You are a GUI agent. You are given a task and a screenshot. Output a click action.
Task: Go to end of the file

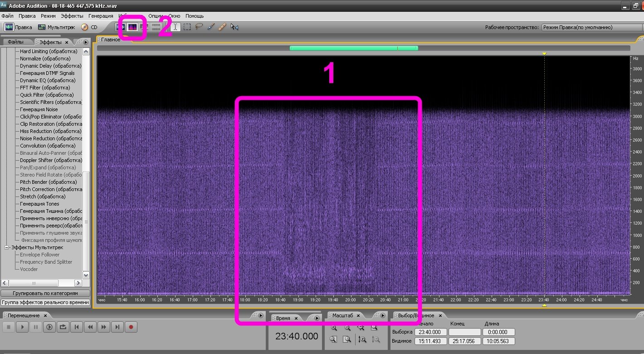click(x=117, y=327)
